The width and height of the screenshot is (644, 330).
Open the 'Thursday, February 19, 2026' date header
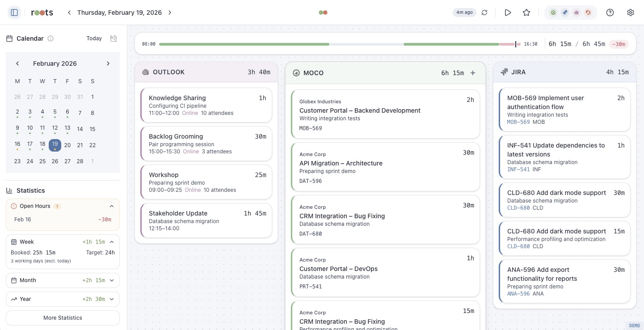119,13
